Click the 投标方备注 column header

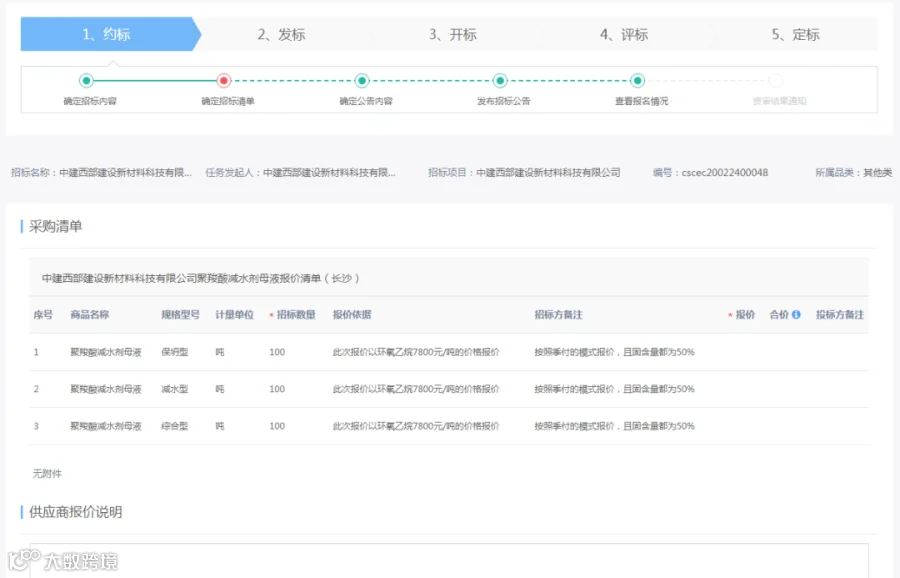click(840, 315)
